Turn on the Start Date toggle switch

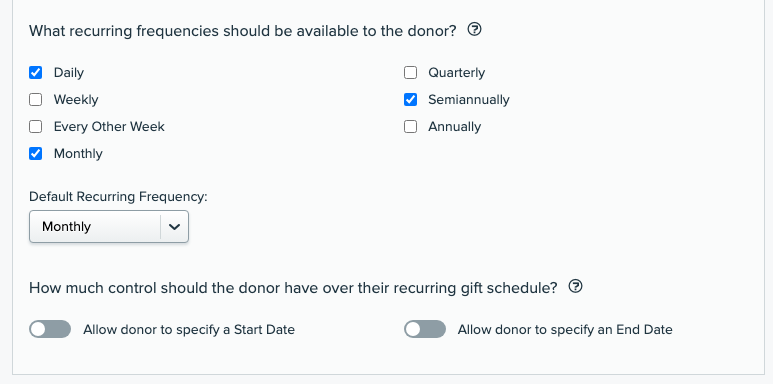pyautogui.click(x=50, y=329)
